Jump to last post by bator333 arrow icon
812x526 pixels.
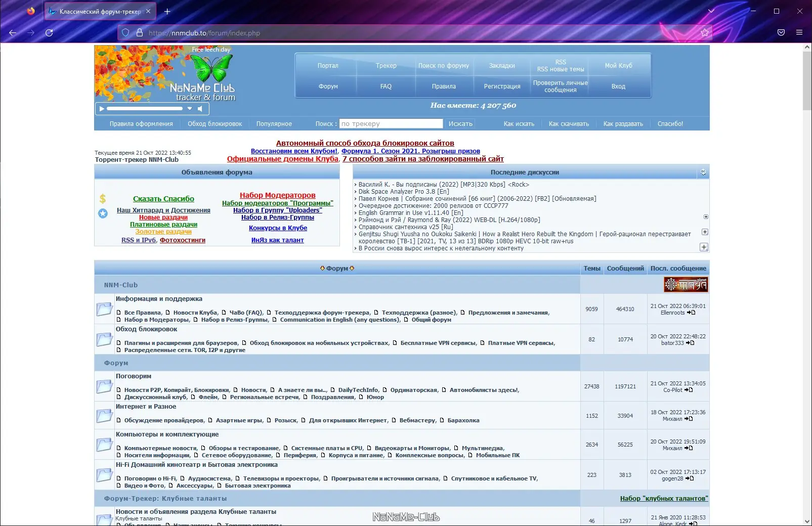pos(690,343)
